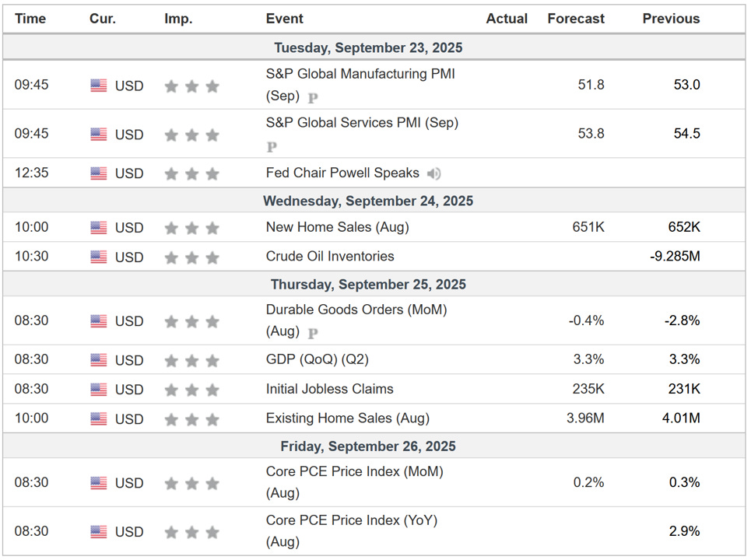The width and height of the screenshot is (751, 560).
Task: Click the US flag in the Existing Home Sales row
Action: point(99,418)
